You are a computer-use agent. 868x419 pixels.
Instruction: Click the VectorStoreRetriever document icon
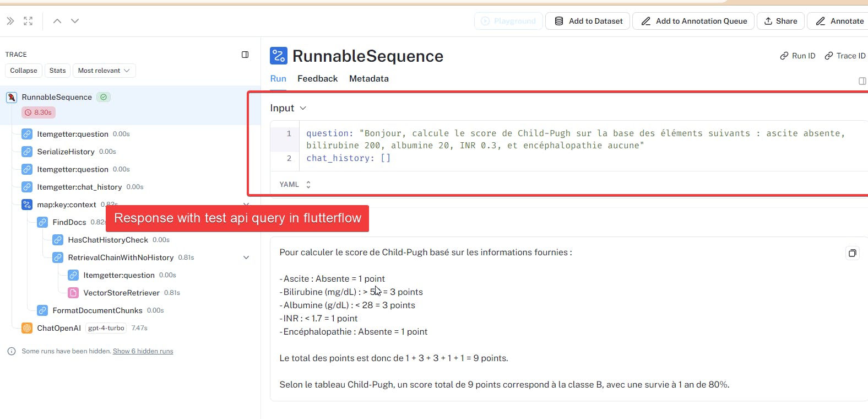pyautogui.click(x=73, y=293)
